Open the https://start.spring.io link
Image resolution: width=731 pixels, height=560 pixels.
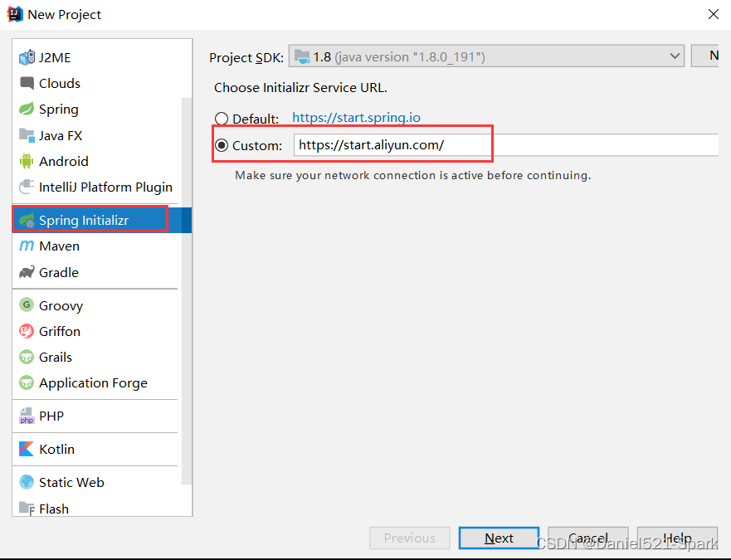356,118
